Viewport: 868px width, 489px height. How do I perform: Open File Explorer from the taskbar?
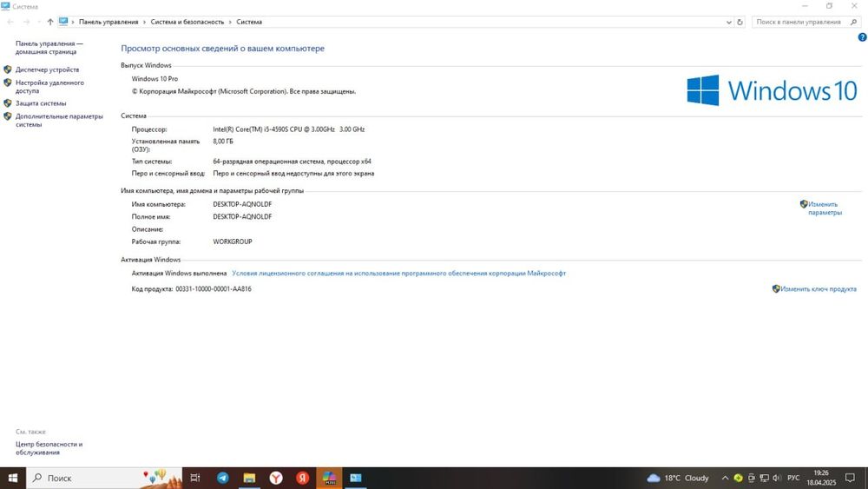coord(250,478)
